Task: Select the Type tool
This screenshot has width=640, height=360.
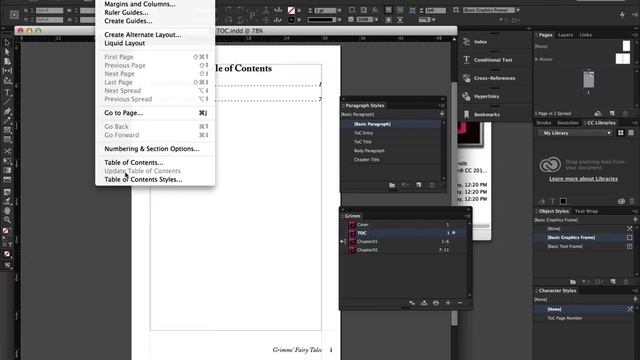Action: 7,92
